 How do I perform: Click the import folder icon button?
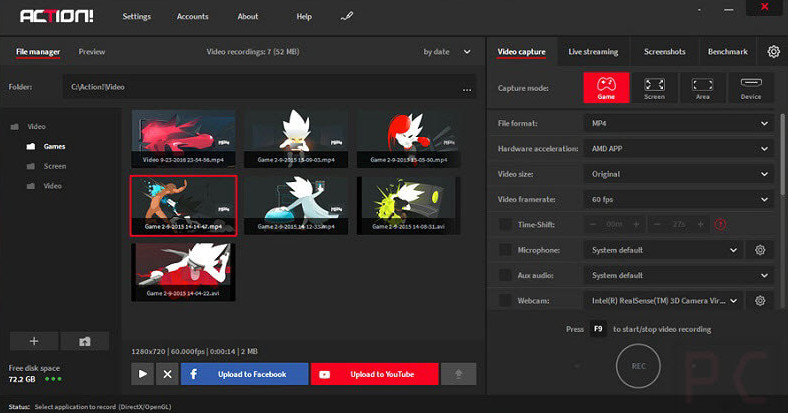pyautogui.click(x=84, y=341)
